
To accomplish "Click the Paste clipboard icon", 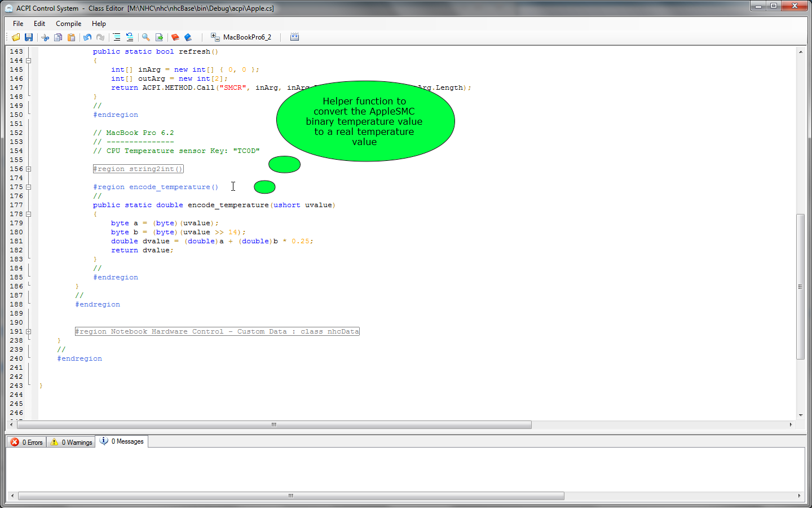I will point(72,37).
